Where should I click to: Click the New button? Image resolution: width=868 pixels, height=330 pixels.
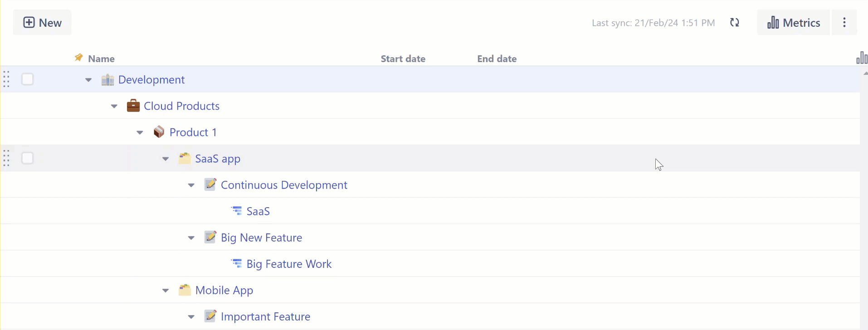coord(42,23)
